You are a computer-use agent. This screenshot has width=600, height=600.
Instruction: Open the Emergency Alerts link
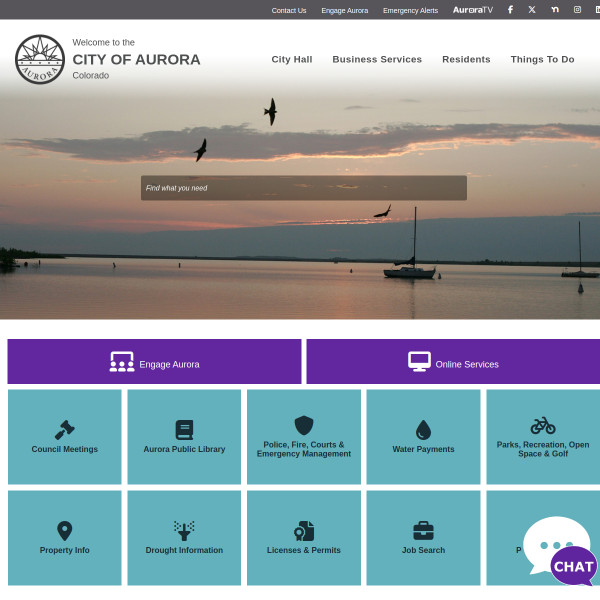411,11
